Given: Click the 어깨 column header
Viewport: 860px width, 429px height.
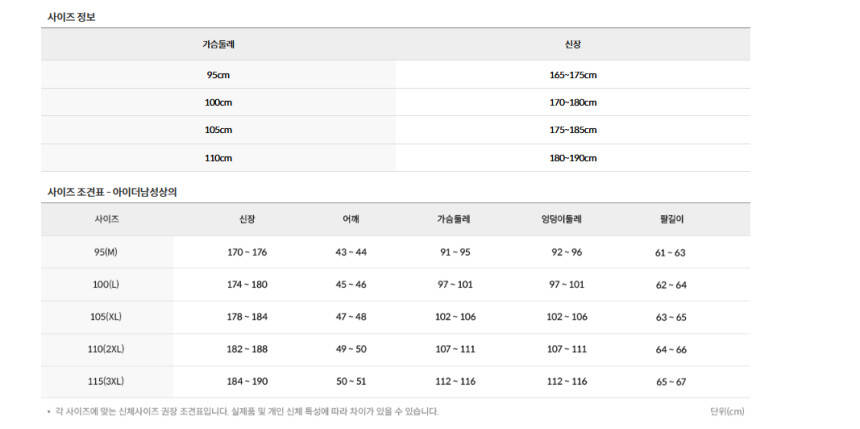Looking at the screenshot, I should click(x=350, y=218).
